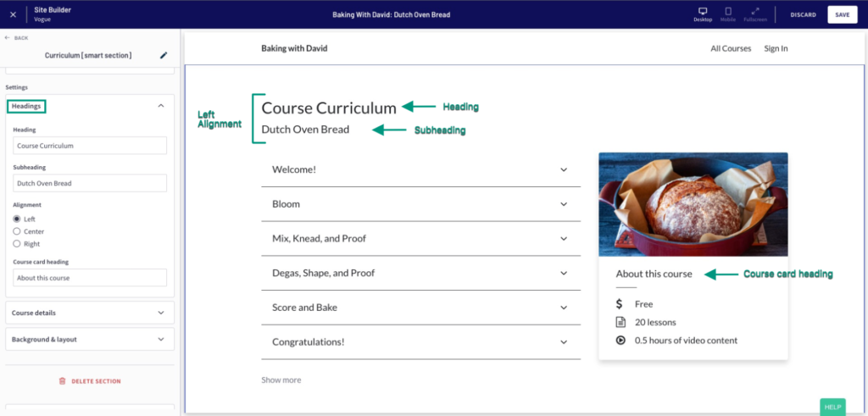Expand the Course details section
Viewport: 868px width, 416px height.
[x=161, y=313]
